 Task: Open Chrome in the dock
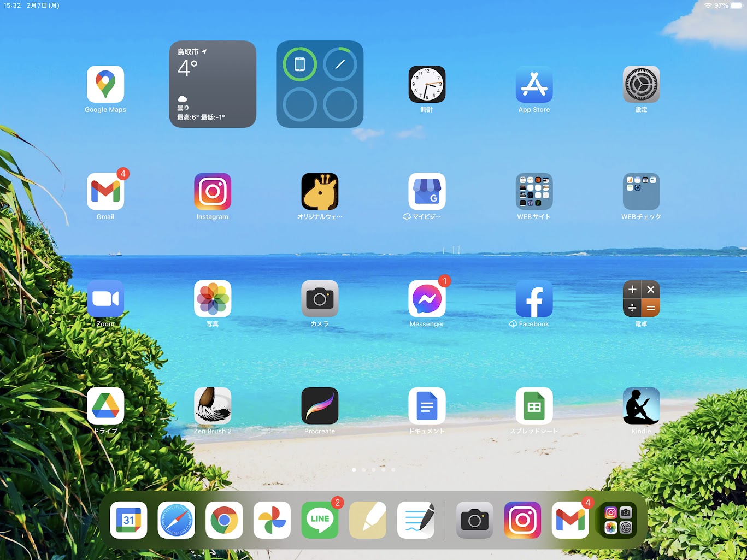pos(224,520)
